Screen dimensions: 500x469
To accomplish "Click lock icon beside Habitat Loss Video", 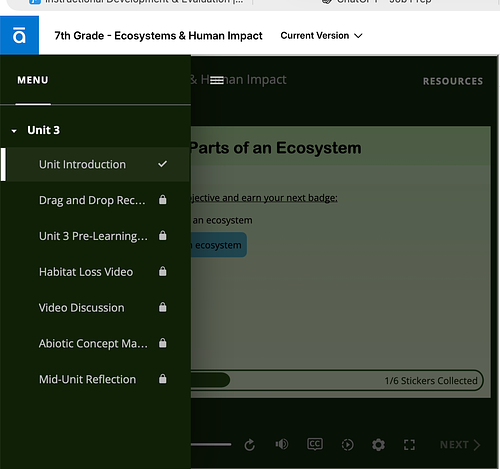I will coord(162,271).
